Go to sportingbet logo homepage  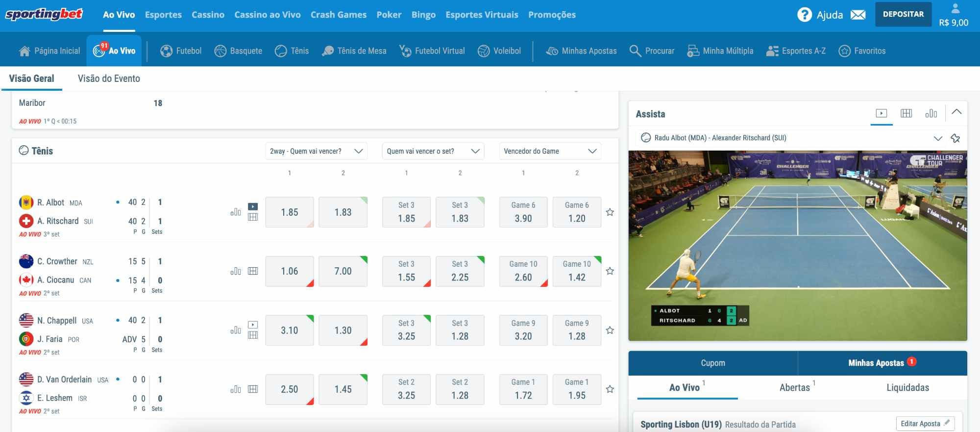point(44,14)
